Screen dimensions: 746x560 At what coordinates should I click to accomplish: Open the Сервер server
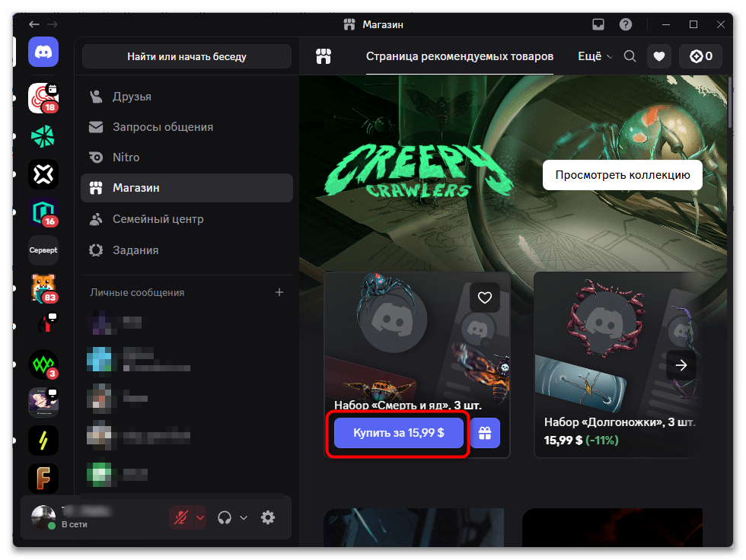[x=43, y=250]
